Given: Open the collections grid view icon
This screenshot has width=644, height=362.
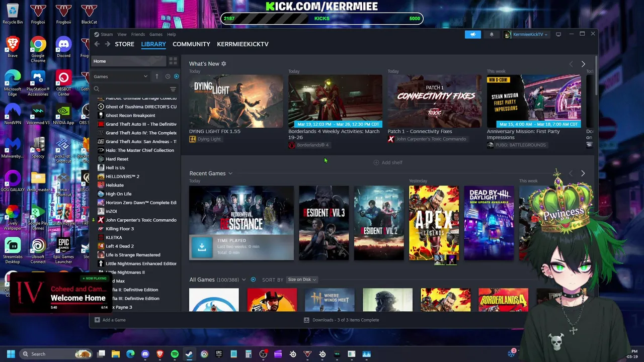Looking at the screenshot, I should click(173, 61).
